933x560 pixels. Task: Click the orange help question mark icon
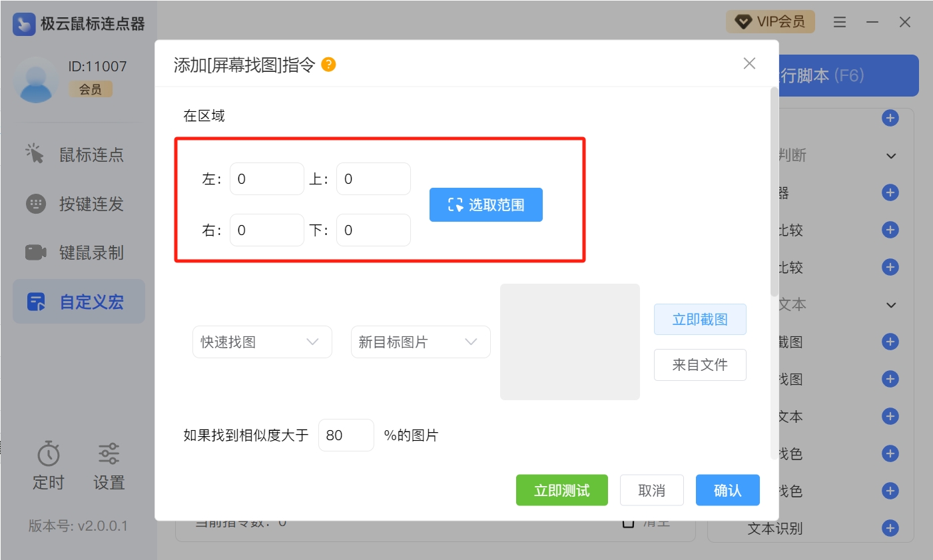(x=328, y=65)
